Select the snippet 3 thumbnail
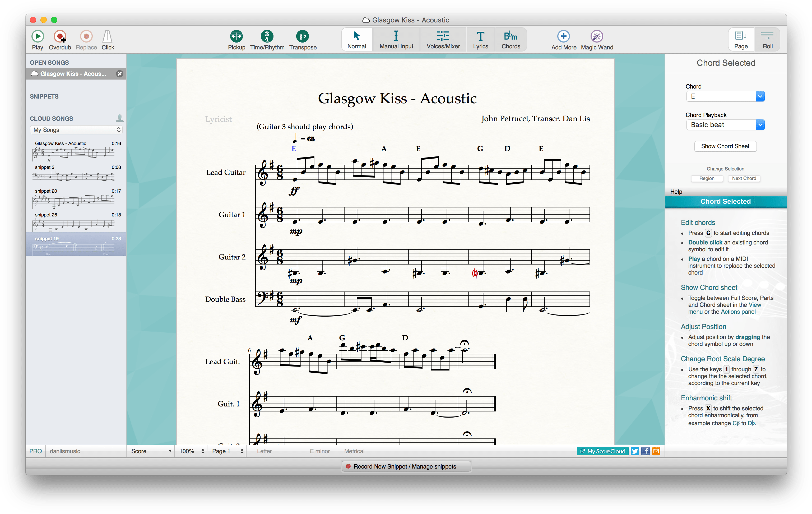 (73, 176)
